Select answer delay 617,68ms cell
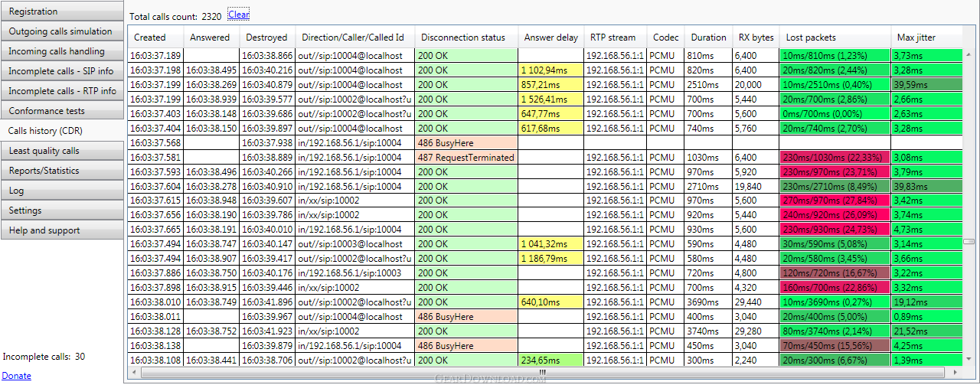The height and width of the screenshot is (385, 980). 550,129
